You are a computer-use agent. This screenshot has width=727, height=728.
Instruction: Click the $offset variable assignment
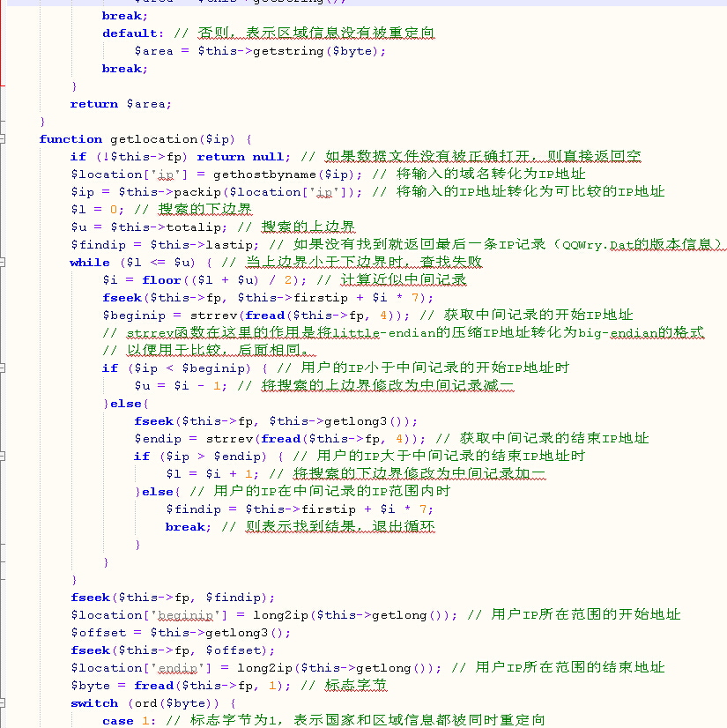tap(98, 633)
